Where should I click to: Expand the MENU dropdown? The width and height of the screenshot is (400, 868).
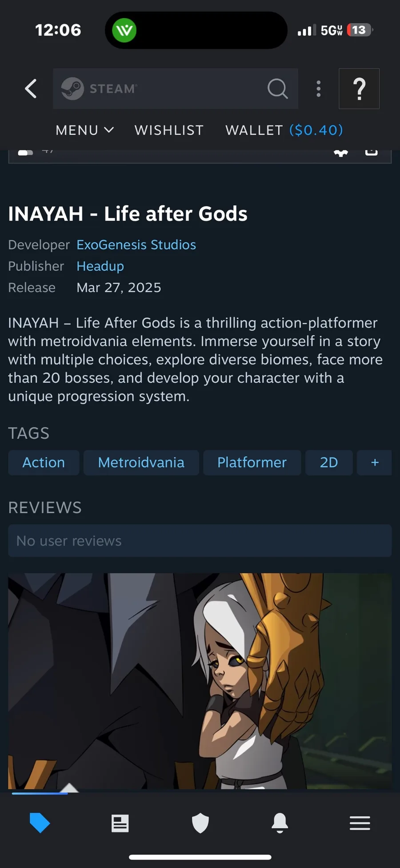tap(84, 130)
